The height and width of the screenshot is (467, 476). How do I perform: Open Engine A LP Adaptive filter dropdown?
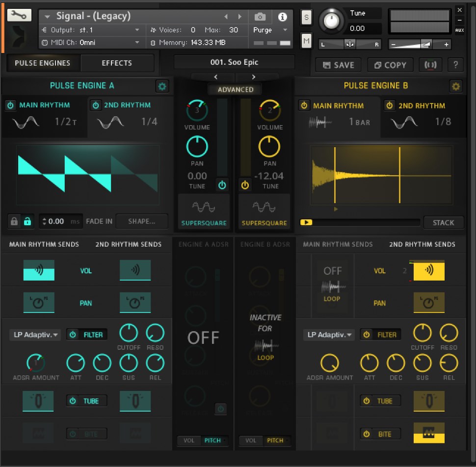point(34,335)
